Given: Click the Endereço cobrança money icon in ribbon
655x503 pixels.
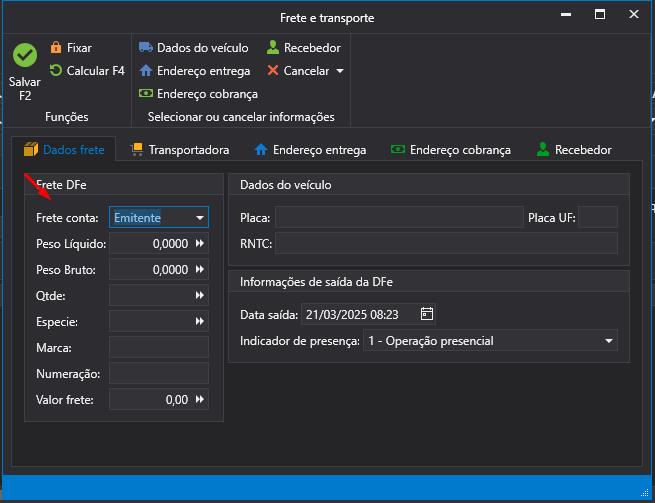Looking at the screenshot, I should [x=145, y=93].
